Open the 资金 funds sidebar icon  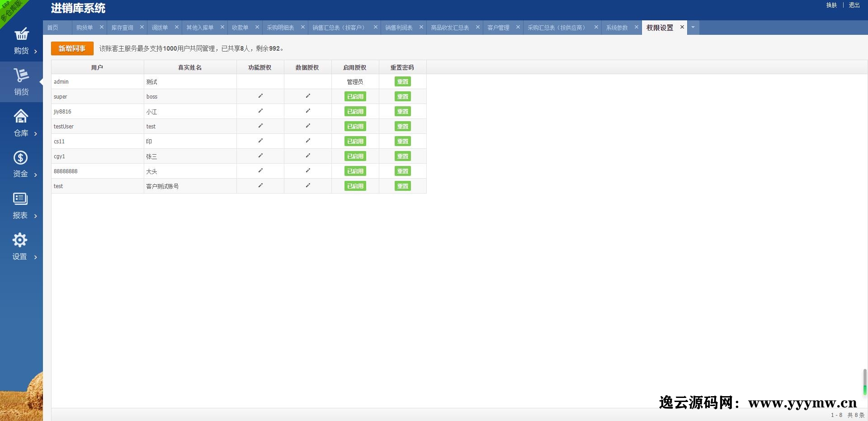click(20, 157)
